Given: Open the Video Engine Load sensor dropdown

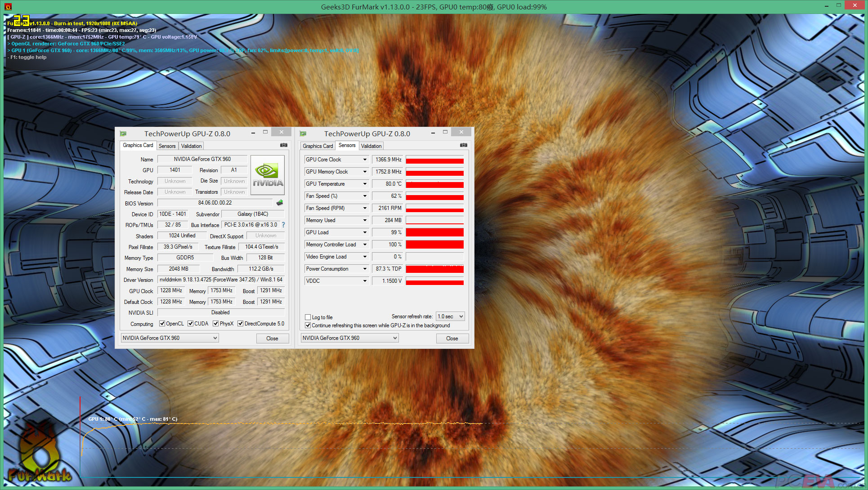Looking at the screenshot, I should [x=365, y=257].
